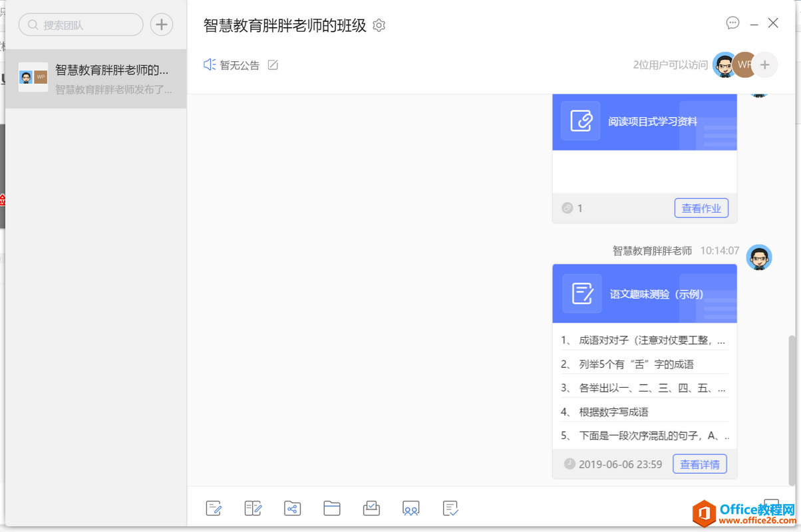Click the announcement speaker icon
The image size is (801, 532).
tap(210, 65)
